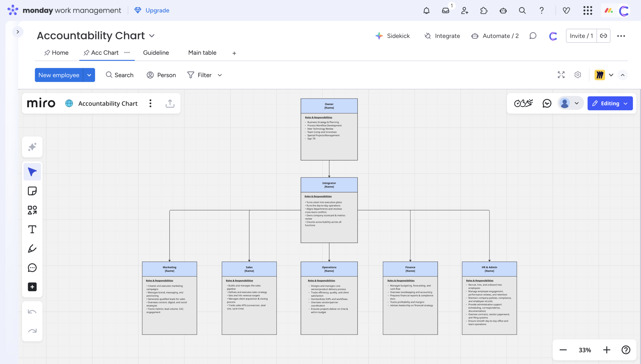The height and width of the screenshot is (364, 641).
Task: Select the comment tool
Action: (32, 268)
